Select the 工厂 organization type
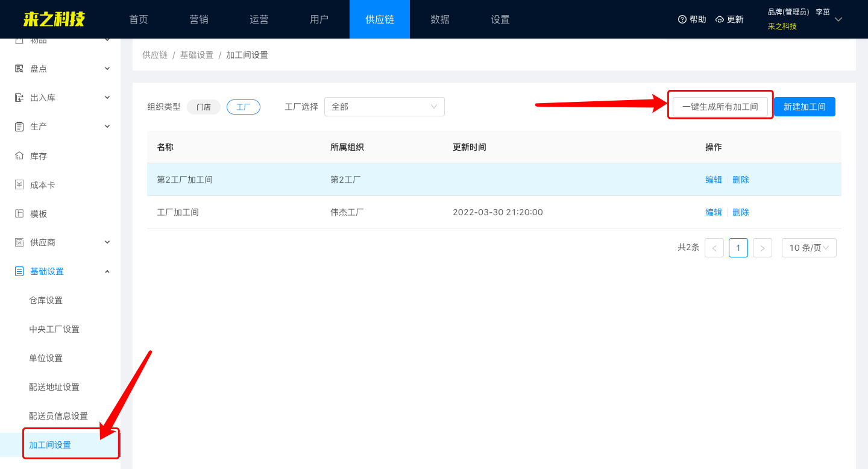Image resolution: width=868 pixels, height=469 pixels. (x=244, y=107)
